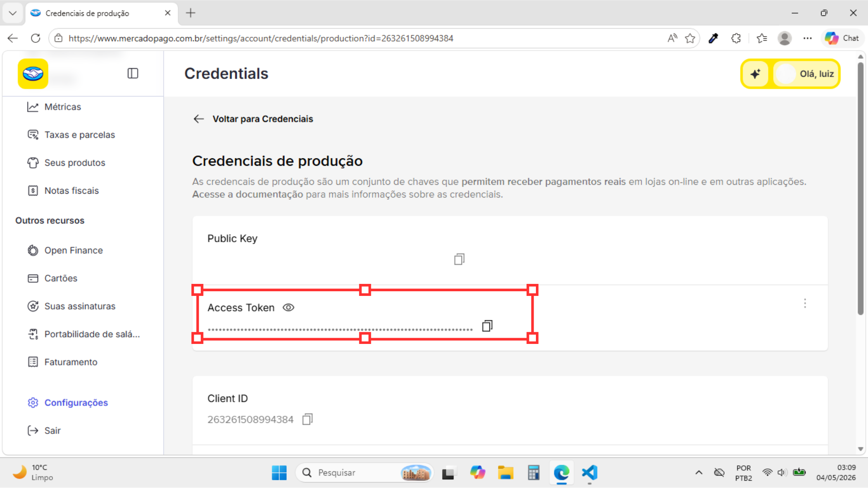The image size is (868, 488).
Task: Open Taxas e parcelas in the sidebar
Action: (71, 135)
